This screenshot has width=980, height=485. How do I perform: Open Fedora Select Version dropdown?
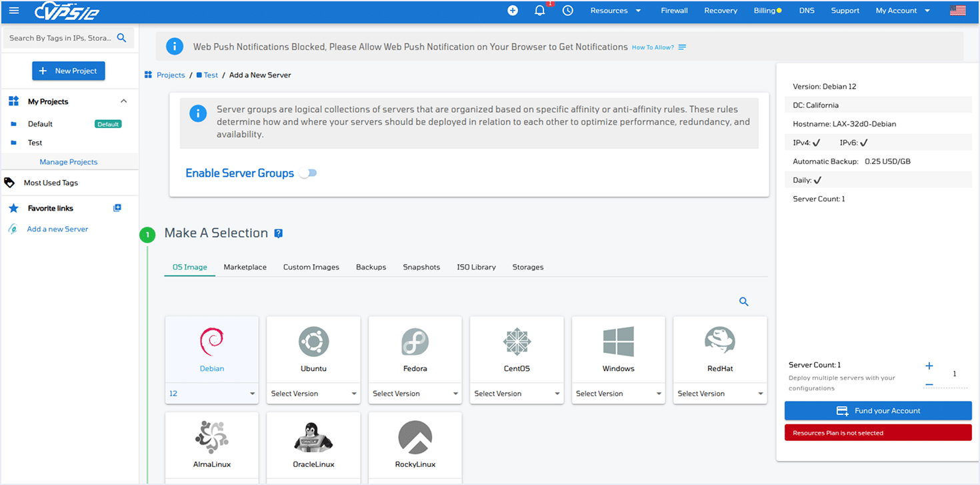(x=415, y=394)
